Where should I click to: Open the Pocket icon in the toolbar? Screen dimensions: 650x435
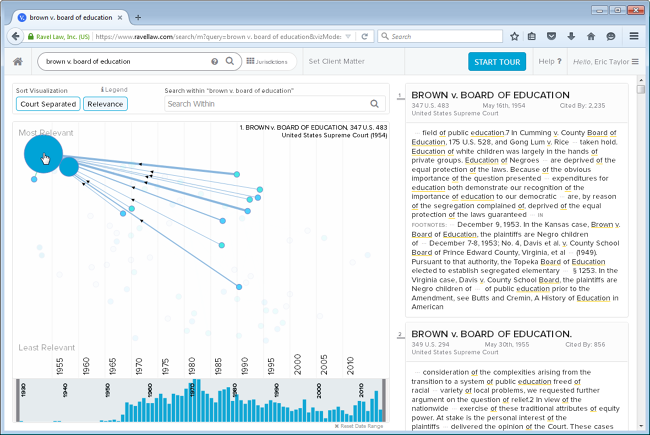click(x=551, y=36)
